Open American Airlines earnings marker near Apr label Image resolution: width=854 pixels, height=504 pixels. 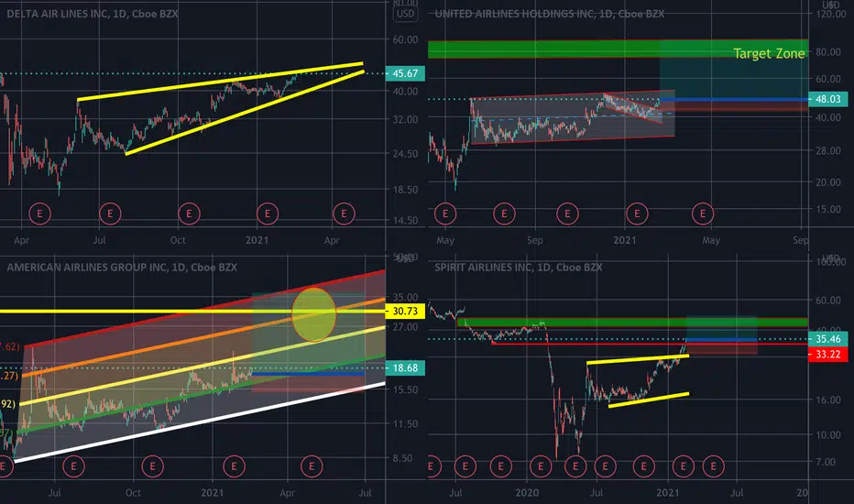[x=312, y=466]
